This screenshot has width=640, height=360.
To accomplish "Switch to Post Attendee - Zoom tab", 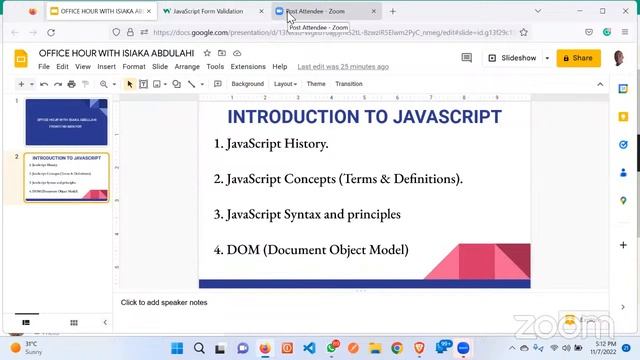I will point(326,11).
